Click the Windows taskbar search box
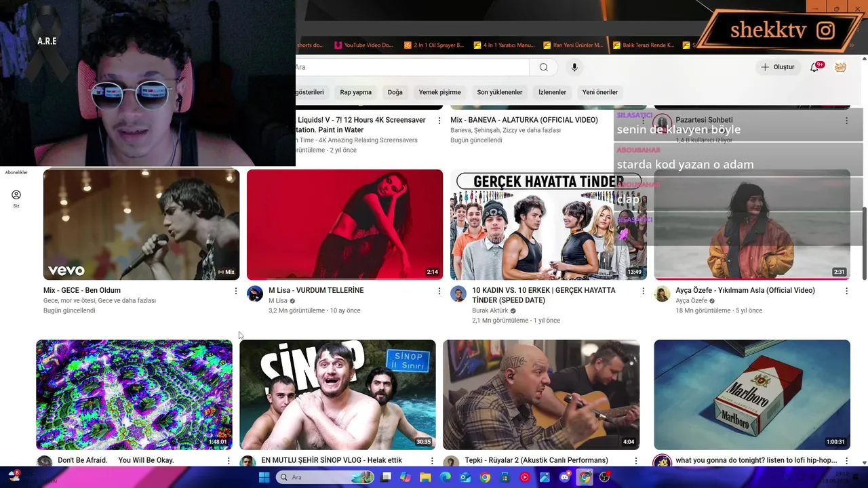 pos(323,477)
